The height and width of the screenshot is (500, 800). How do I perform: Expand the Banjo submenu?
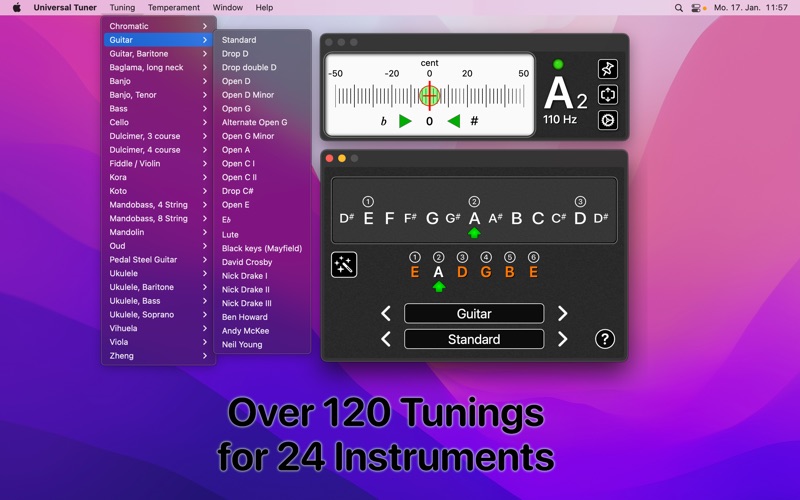point(158,81)
